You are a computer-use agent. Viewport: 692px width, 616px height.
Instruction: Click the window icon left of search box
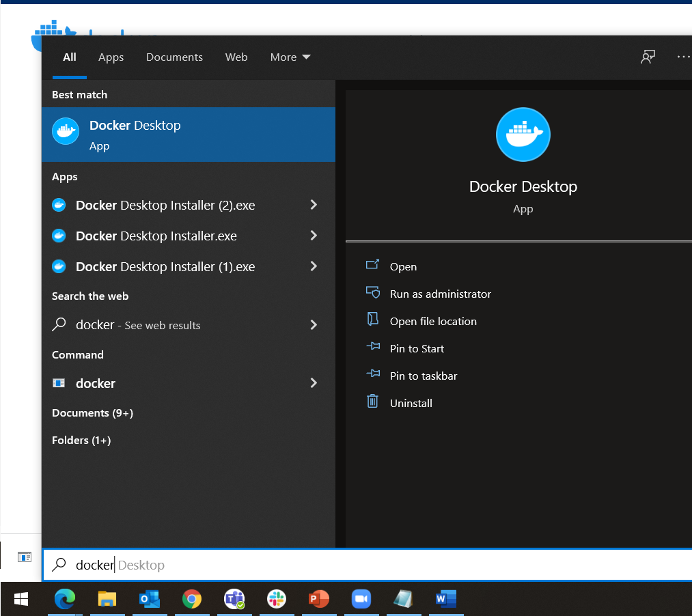click(x=25, y=557)
